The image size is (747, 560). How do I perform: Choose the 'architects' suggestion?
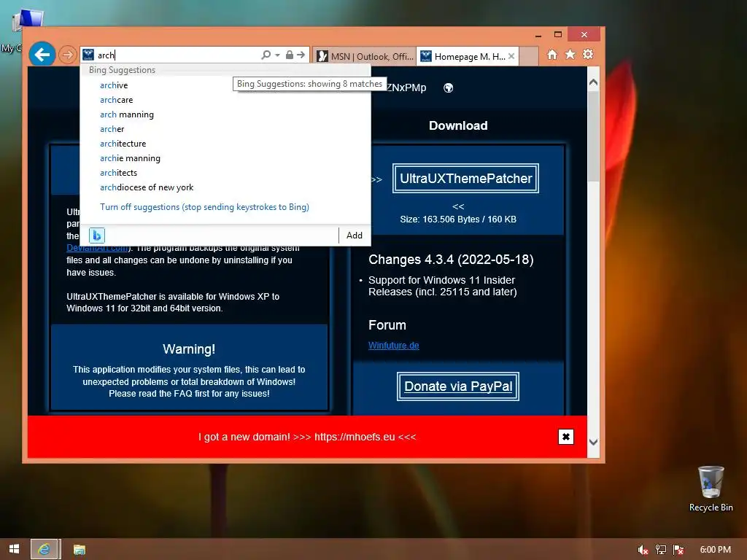(225, 173)
